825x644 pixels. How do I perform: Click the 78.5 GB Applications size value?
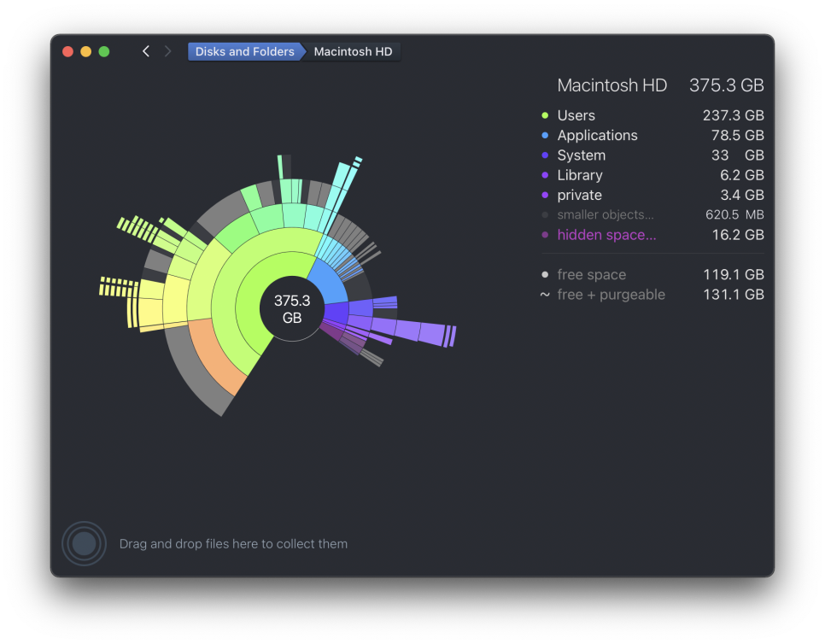(x=738, y=135)
